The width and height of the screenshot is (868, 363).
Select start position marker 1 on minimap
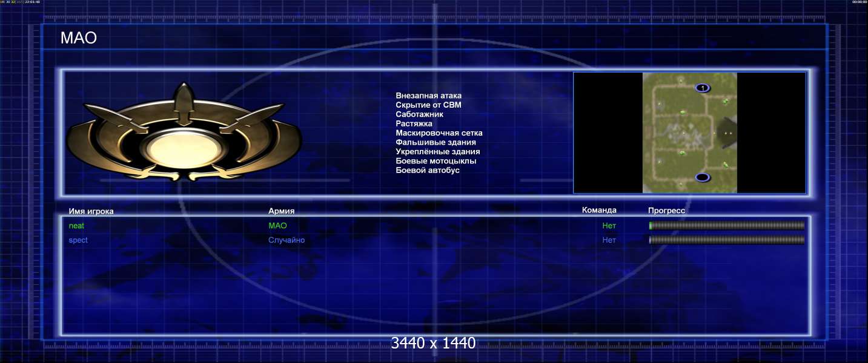pos(702,88)
